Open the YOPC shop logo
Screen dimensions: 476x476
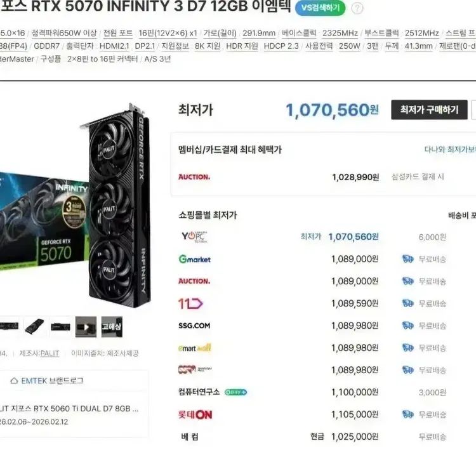pos(195,237)
